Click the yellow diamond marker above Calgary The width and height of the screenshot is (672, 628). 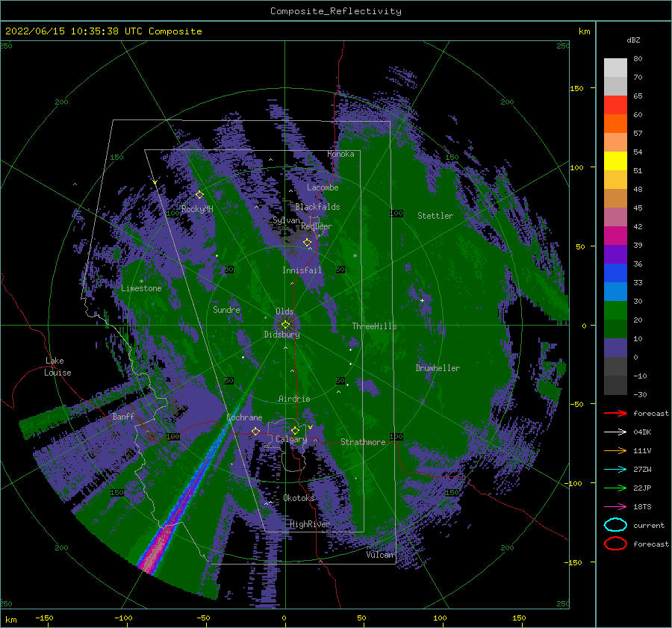295,430
